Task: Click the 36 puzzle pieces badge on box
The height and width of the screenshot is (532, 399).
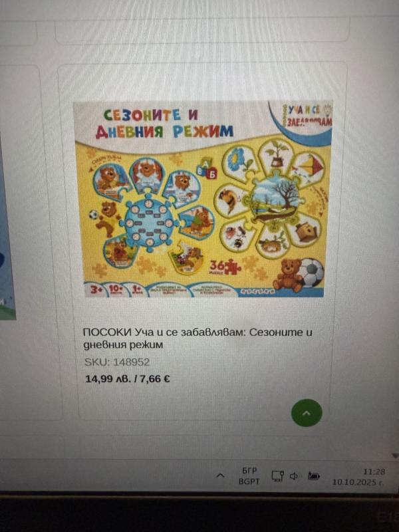Action: point(225,267)
